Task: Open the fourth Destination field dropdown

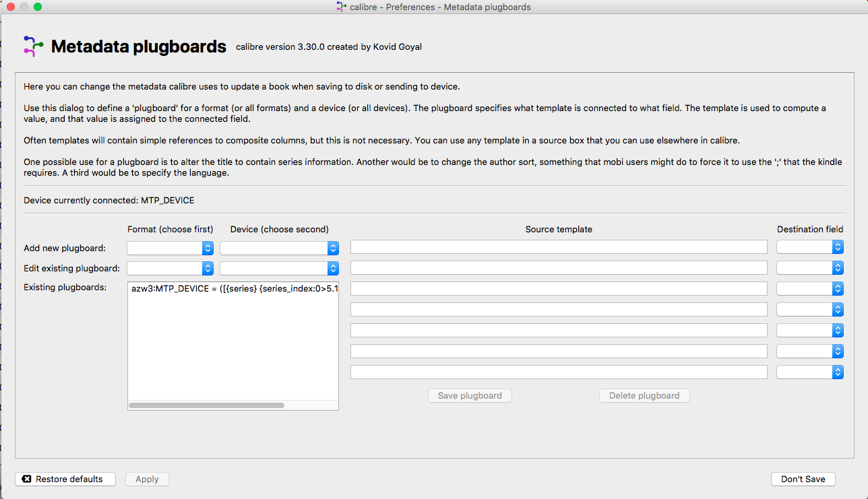Action: 810,310
